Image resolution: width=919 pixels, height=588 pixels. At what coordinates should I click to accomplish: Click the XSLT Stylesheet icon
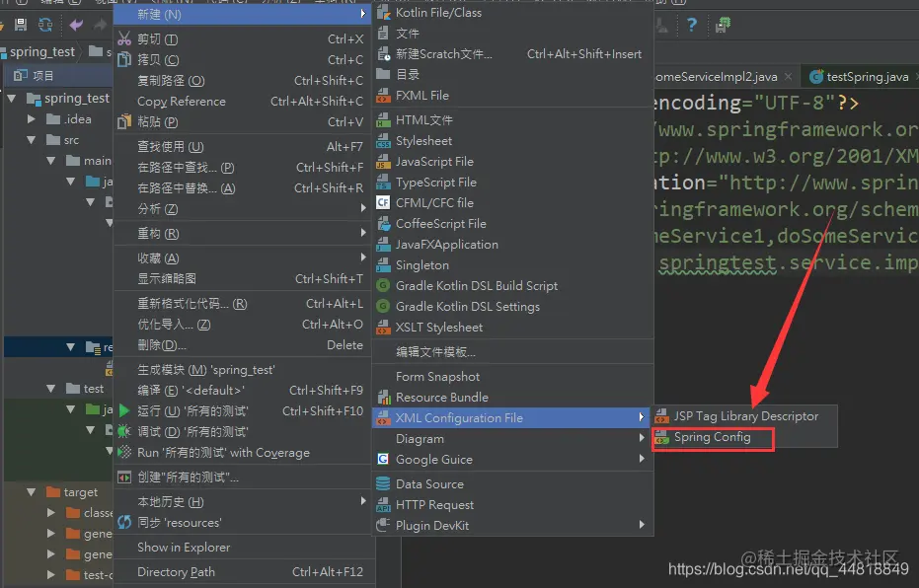[x=383, y=327]
